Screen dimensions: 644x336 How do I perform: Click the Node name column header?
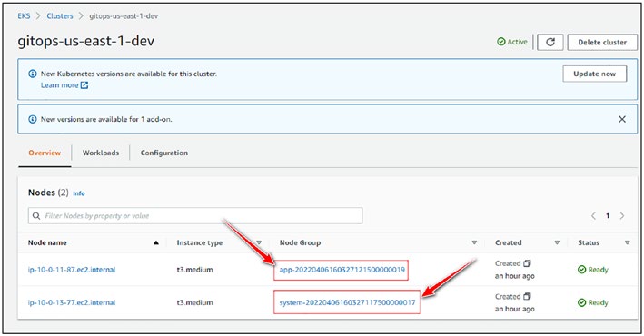point(47,242)
